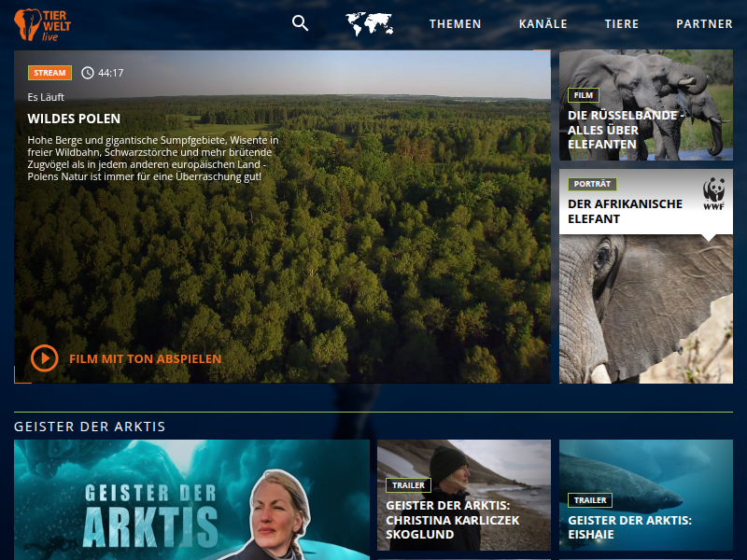Open Die Rüsselbande elephant film card
The height and width of the screenshot is (560, 747).
click(645, 105)
